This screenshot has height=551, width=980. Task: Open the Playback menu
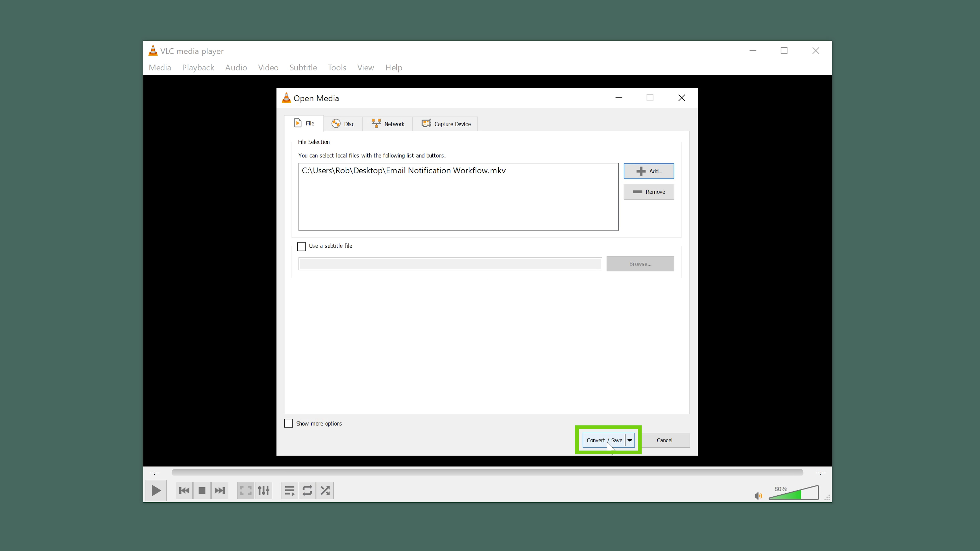pos(198,67)
